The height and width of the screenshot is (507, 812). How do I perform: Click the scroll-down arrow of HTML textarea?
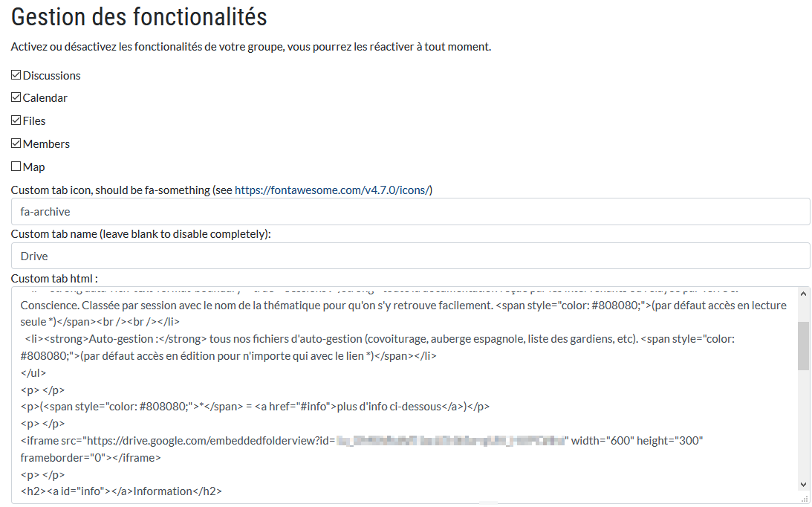(803, 485)
